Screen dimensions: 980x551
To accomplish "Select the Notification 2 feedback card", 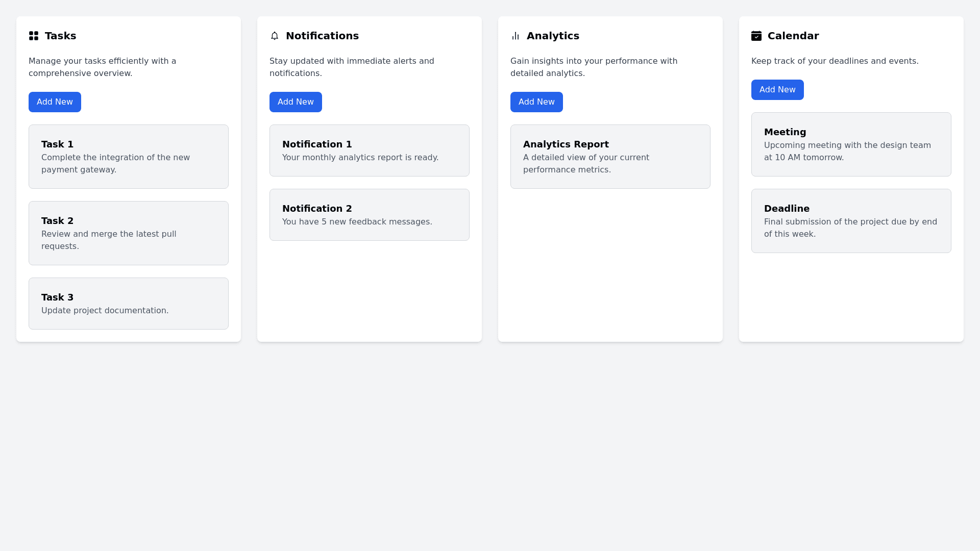I will point(370,215).
